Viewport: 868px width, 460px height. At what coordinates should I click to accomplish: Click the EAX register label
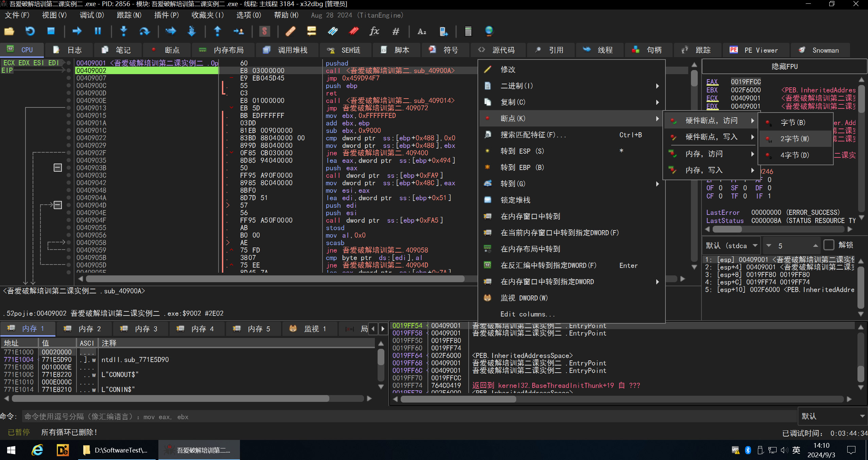pyautogui.click(x=712, y=82)
